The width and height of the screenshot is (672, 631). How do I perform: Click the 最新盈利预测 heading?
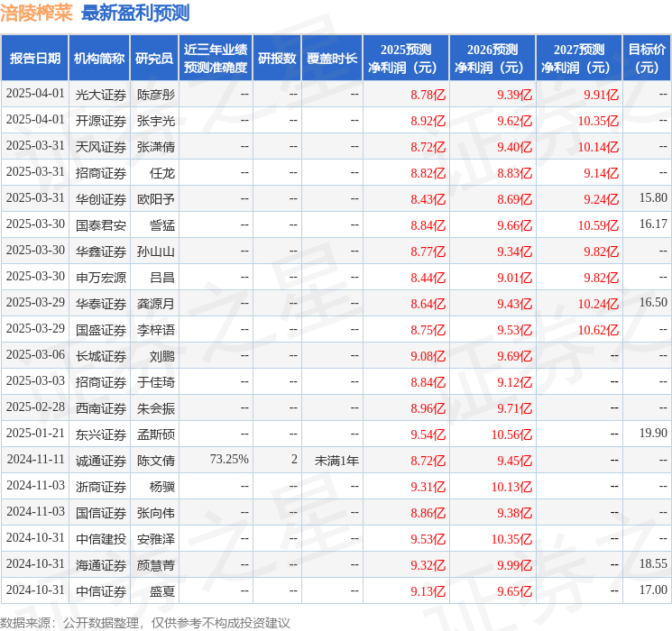(x=135, y=13)
